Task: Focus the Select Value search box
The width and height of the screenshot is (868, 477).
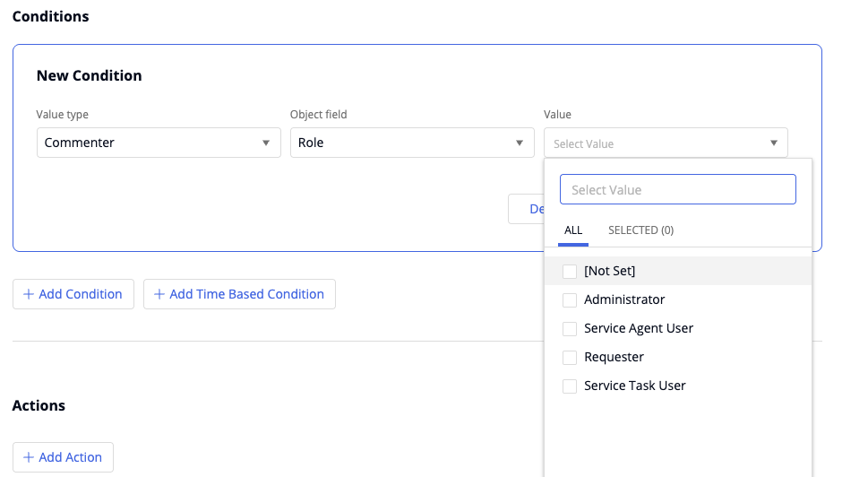Action: coord(677,190)
